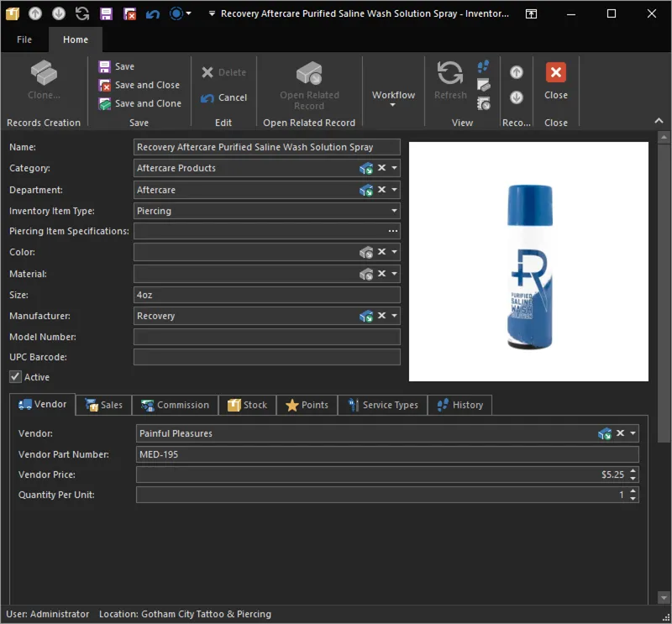The height and width of the screenshot is (624, 672).
Task: Expand the Vendor dropdown
Action: 633,433
